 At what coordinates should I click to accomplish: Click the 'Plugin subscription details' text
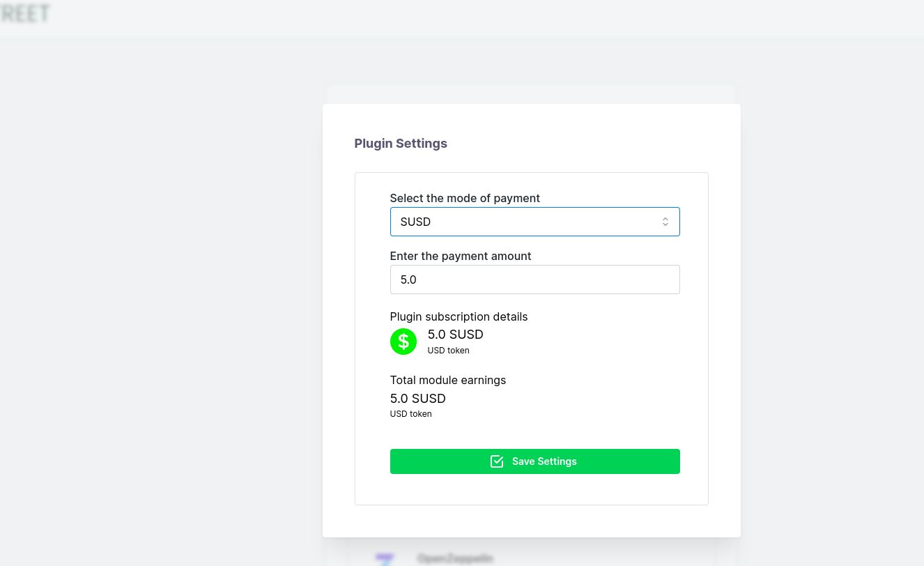(459, 316)
